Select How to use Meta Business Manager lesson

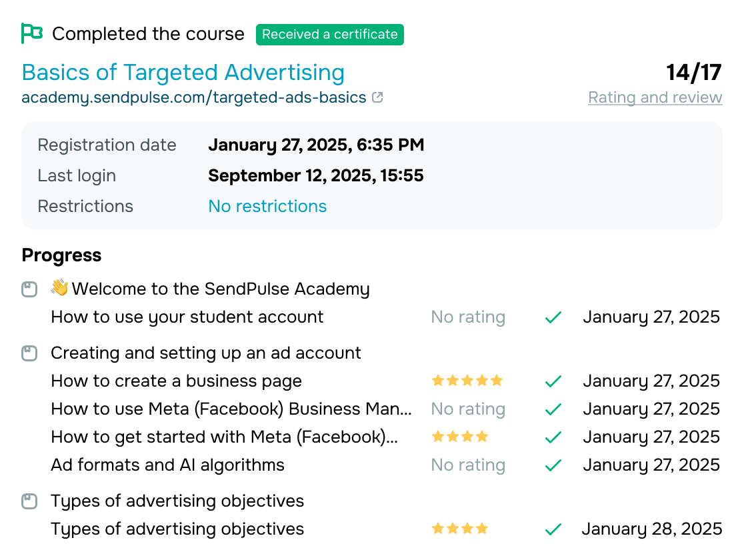tap(231, 409)
